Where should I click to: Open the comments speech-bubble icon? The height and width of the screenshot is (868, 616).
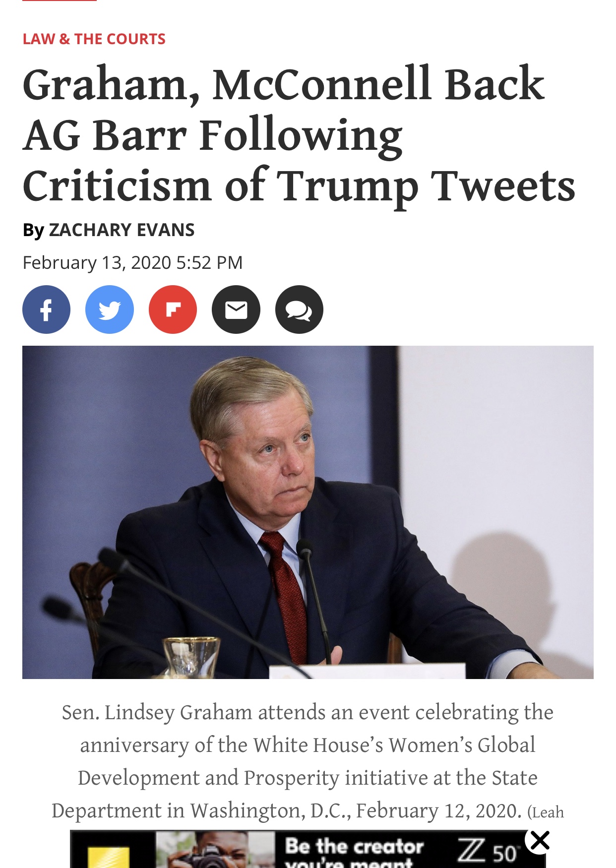(299, 310)
